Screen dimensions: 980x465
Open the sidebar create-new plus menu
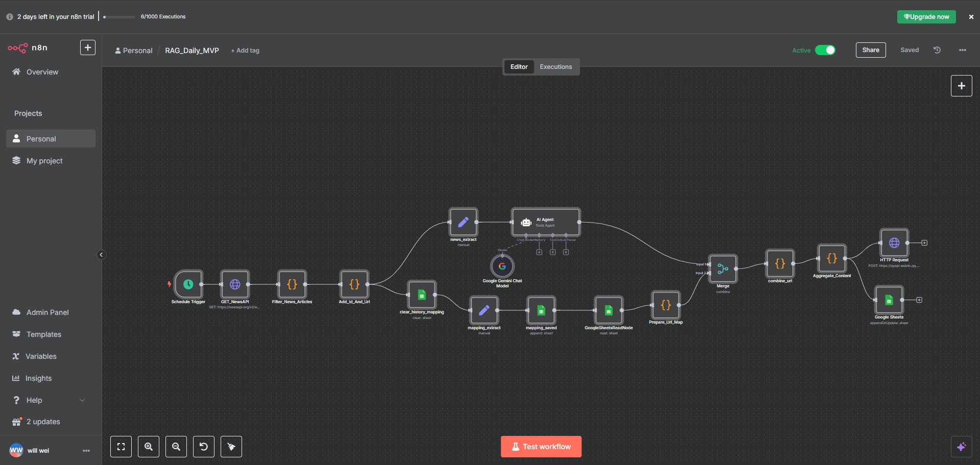[x=88, y=47]
